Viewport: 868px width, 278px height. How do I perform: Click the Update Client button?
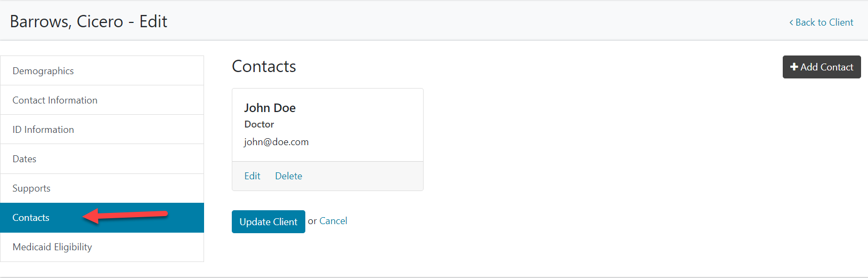pyautogui.click(x=268, y=222)
